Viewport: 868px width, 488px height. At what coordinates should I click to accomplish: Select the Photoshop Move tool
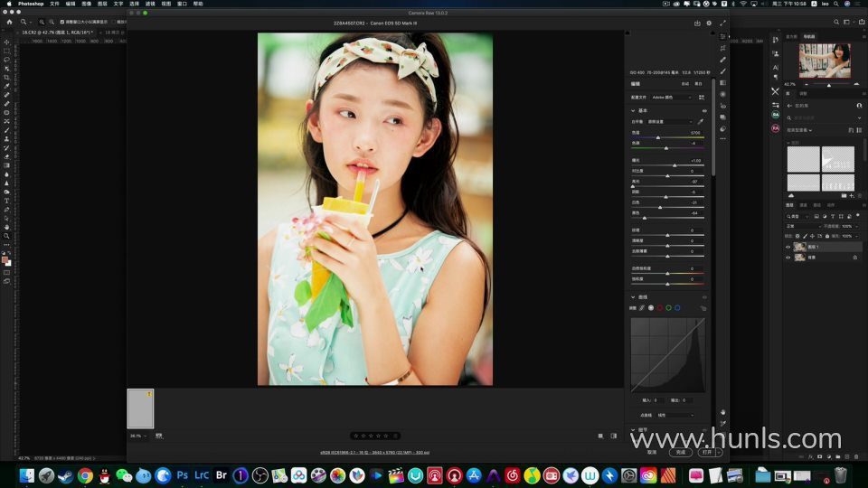[x=6, y=42]
